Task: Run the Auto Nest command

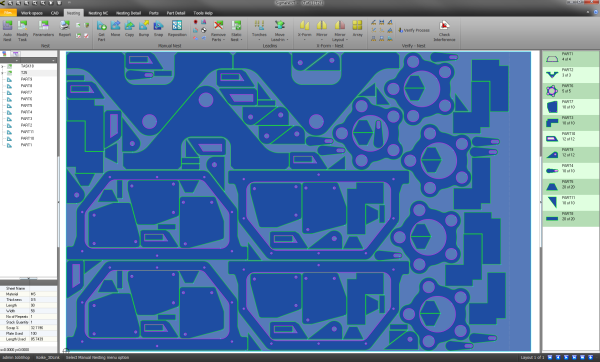Action: click(x=7, y=31)
